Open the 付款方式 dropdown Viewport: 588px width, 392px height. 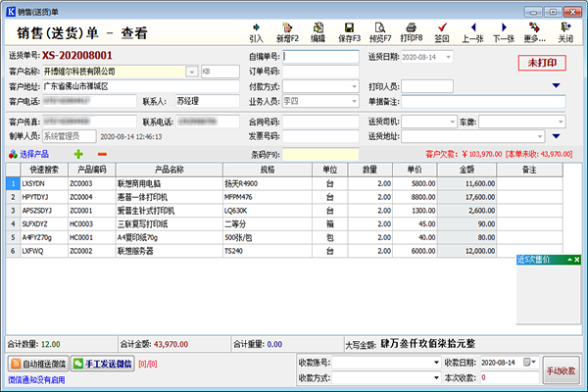tap(354, 86)
